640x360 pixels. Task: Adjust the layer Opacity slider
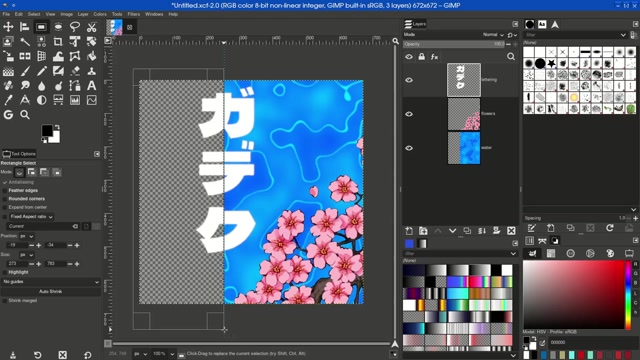454,44
